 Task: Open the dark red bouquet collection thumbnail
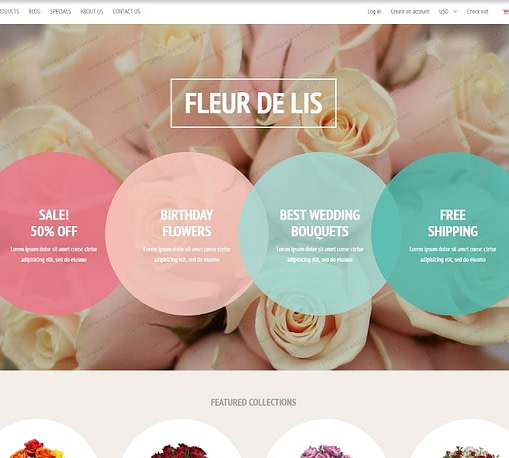[x=179, y=450]
